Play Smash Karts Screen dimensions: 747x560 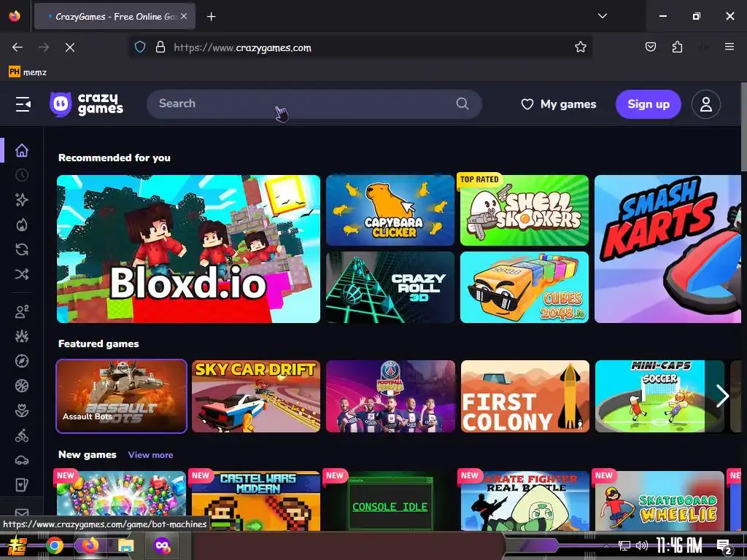668,249
